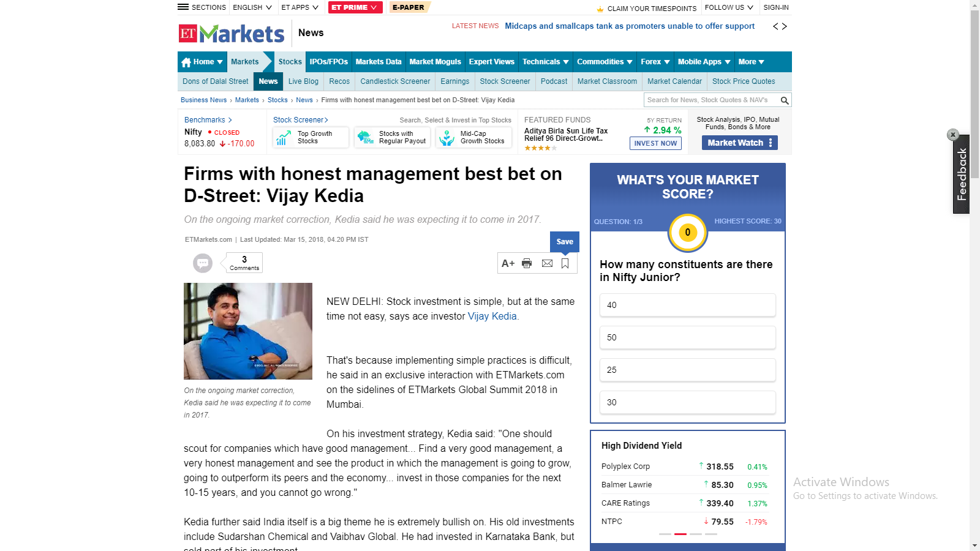Open the Market Watch button
Viewport: 980px width, 551px height.
tap(740, 143)
